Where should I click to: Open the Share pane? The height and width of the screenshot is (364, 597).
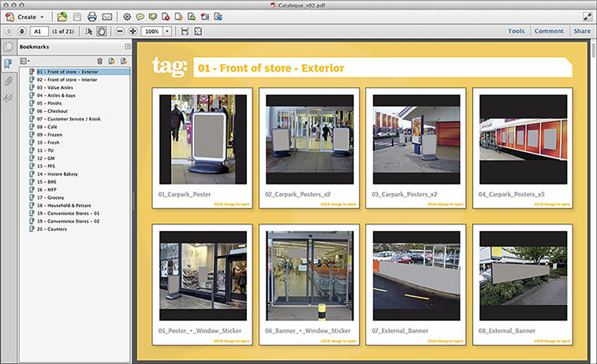pos(582,32)
